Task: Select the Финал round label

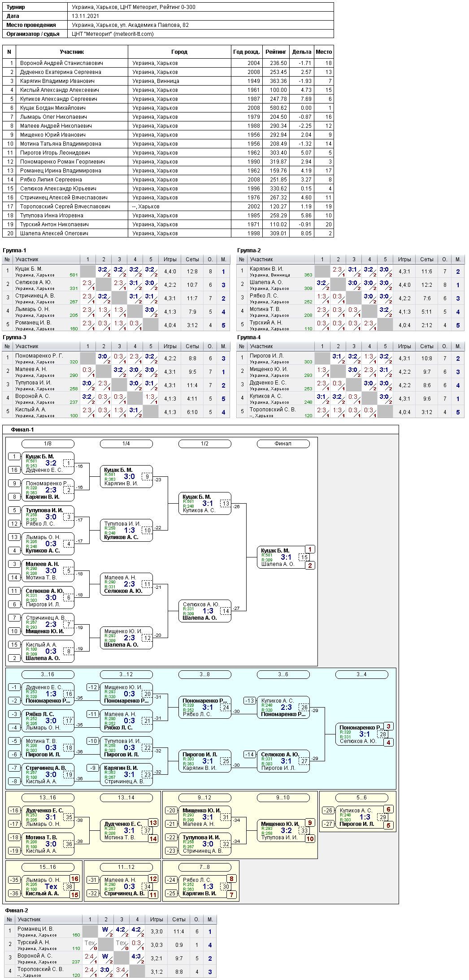Action: (x=283, y=444)
